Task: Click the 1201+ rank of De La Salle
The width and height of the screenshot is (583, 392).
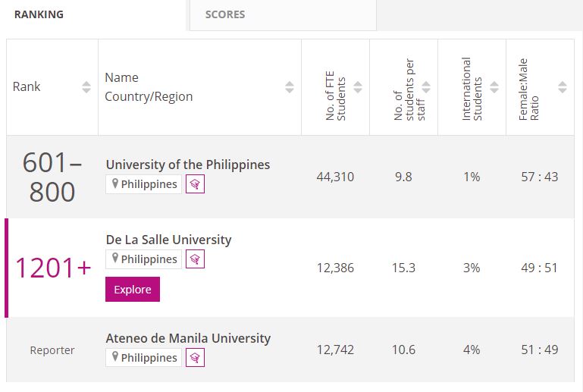Action: click(53, 268)
